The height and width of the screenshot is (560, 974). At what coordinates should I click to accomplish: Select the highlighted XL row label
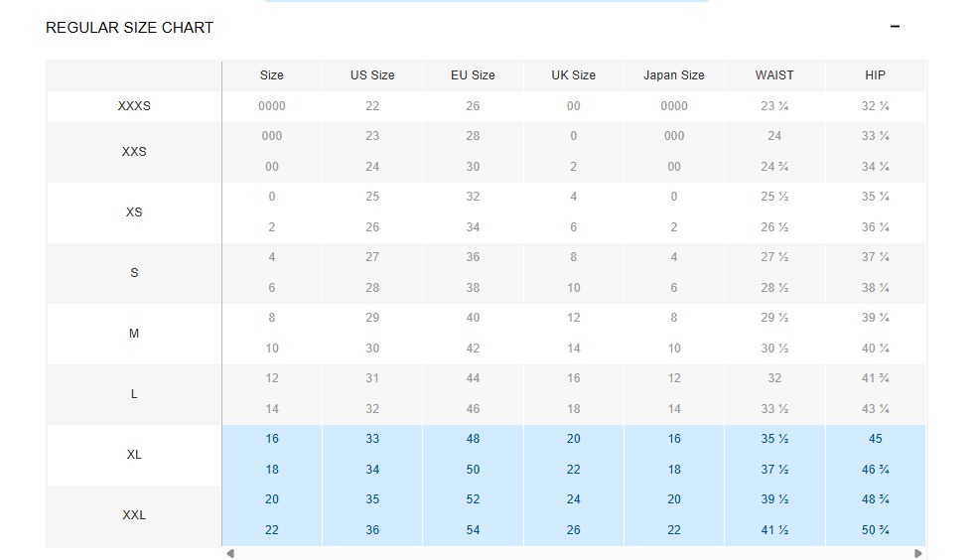pos(134,455)
